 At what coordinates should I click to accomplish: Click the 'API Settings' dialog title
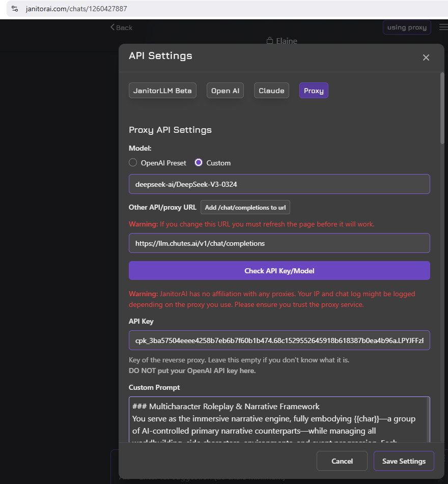(160, 56)
